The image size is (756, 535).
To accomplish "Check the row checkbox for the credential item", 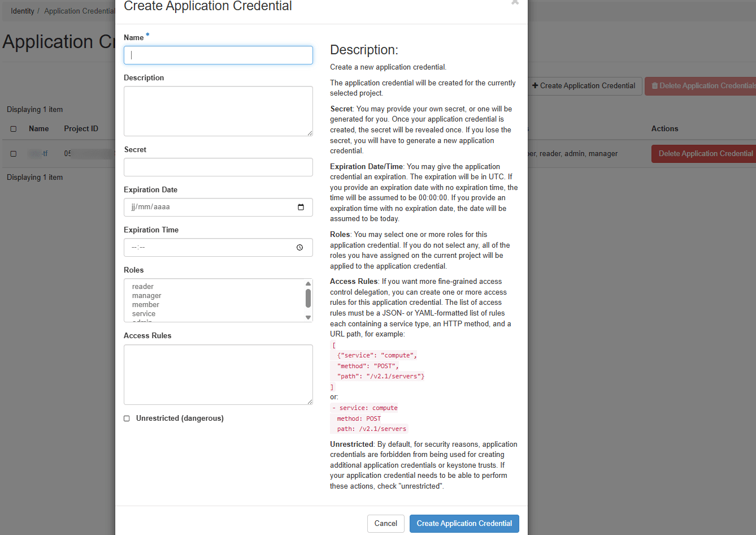I will coord(14,154).
